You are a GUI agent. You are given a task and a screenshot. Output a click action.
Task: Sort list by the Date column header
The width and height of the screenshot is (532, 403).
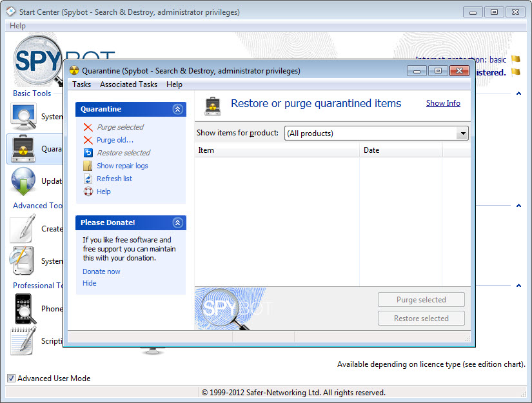(400, 150)
